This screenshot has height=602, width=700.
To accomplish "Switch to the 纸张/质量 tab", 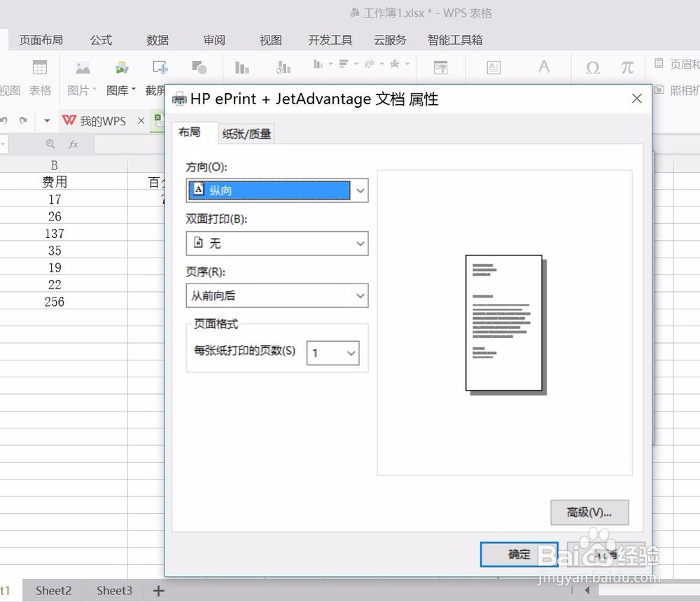I will 246,134.
